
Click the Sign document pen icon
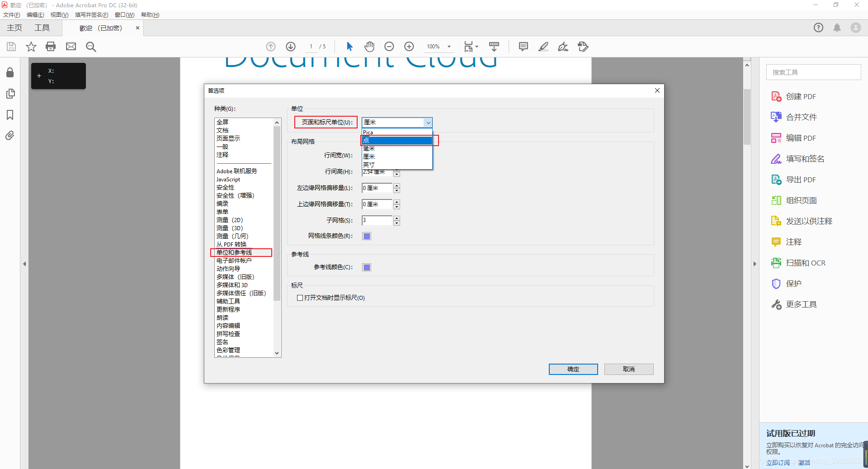click(x=563, y=47)
